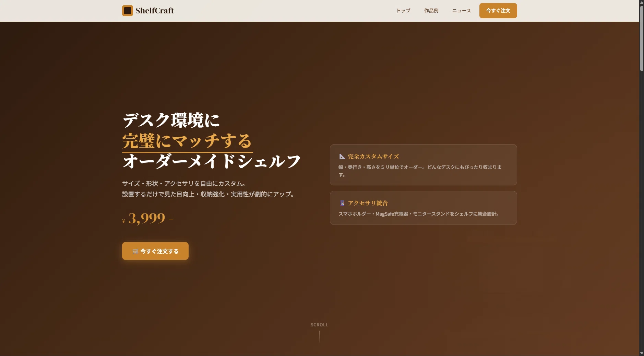644x356 pixels.
Task: Click the cart icon in 今すぐ注文する button
Action: click(x=135, y=251)
